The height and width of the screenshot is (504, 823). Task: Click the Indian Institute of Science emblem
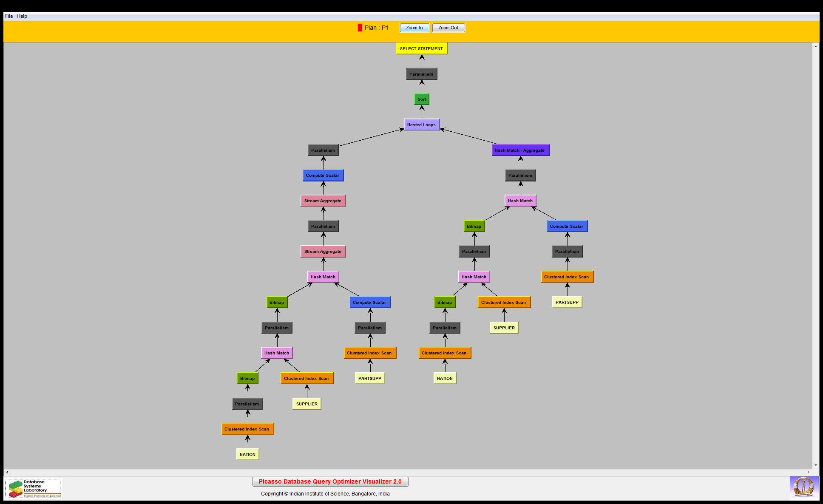pos(804,487)
